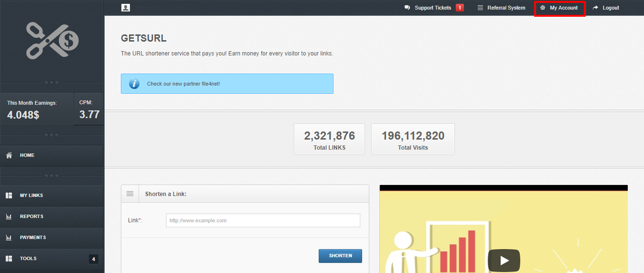Viewport: 644px width, 273px height.
Task: Click the Link URL input field
Action: pyautogui.click(x=263, y=220)
